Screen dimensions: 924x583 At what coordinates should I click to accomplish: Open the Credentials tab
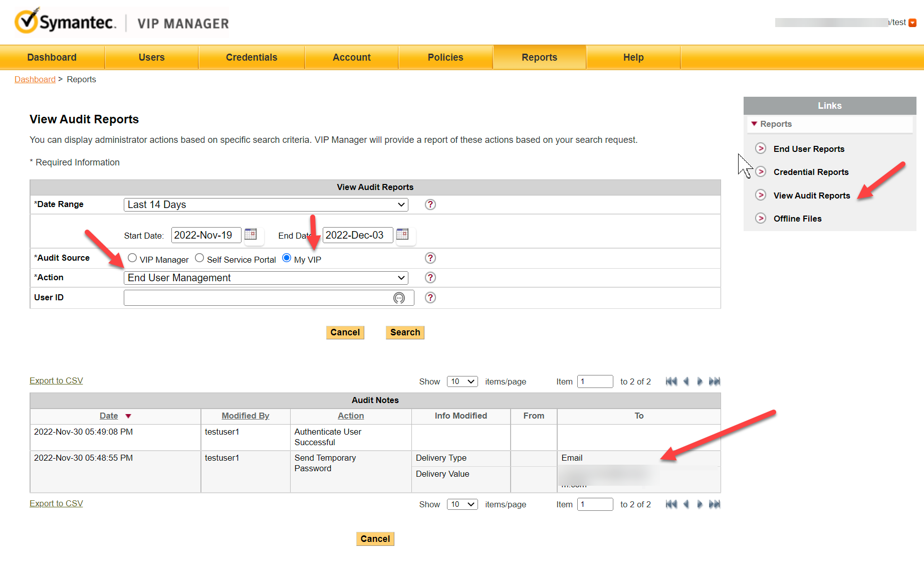(x=252, y=58)
